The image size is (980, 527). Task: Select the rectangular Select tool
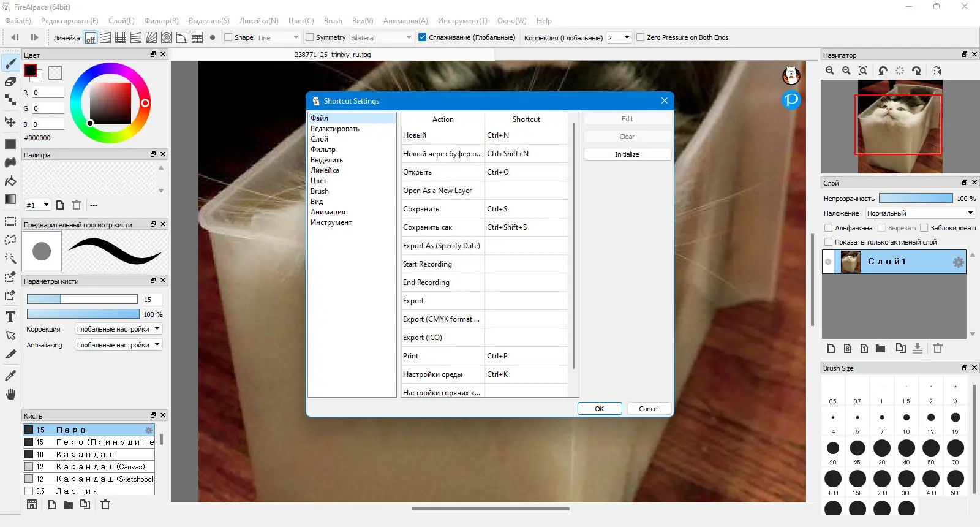click(x=10, y=221)
